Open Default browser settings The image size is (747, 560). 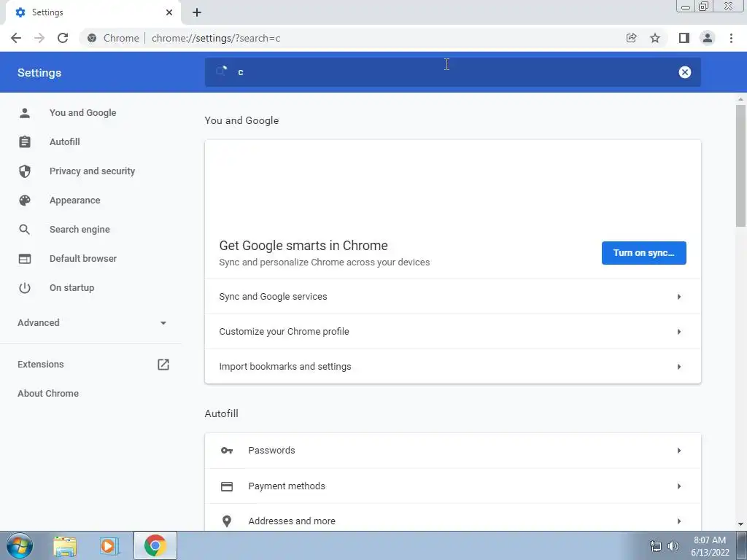[83, 259]
